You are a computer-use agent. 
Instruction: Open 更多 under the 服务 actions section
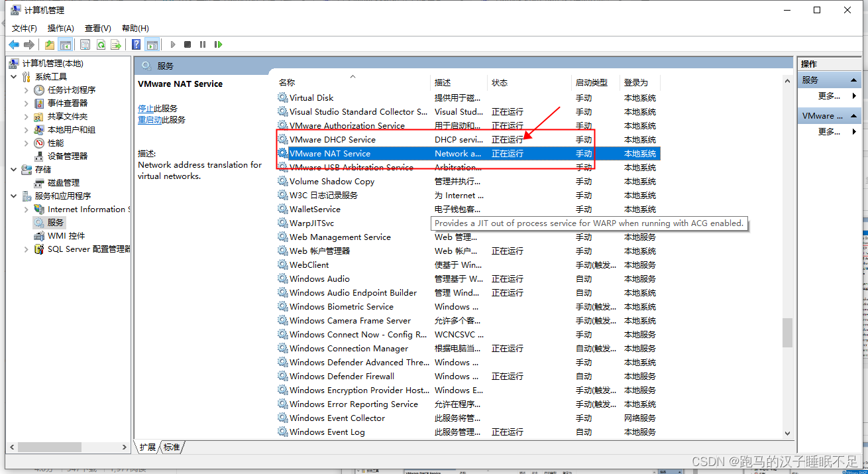(829, 95)
